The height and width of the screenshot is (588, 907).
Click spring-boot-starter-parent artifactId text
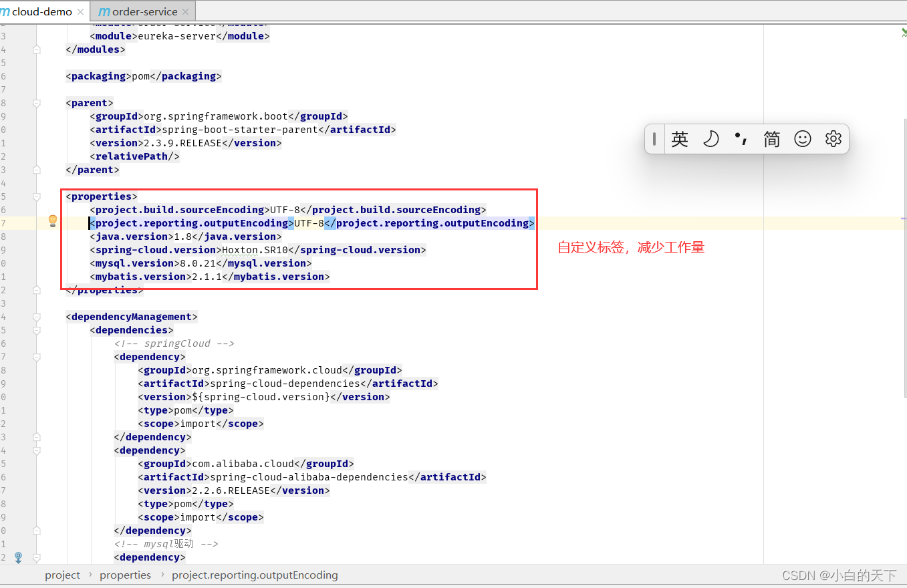click(239, 130)
